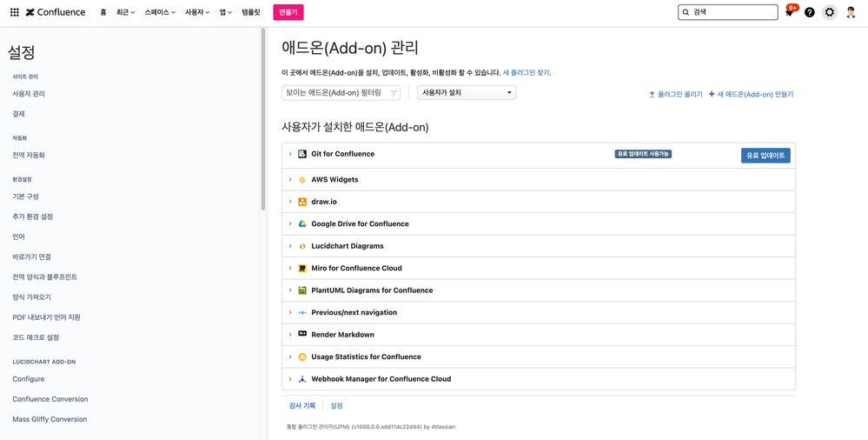This screenshot has width=868, height=440.
Task: Open 코드 매크로 설정 in sidebar
Action: 36,337
